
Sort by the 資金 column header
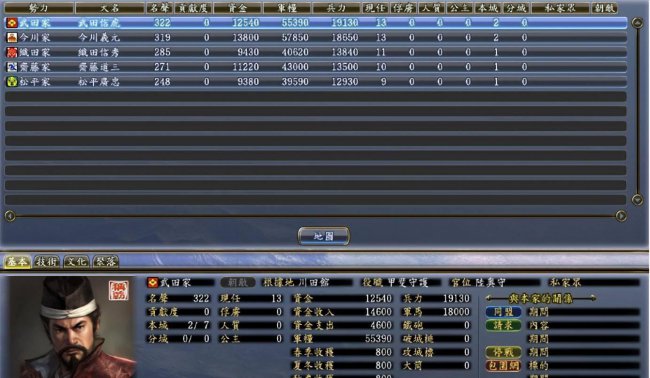pyautogui.click(x=238, y=8)
